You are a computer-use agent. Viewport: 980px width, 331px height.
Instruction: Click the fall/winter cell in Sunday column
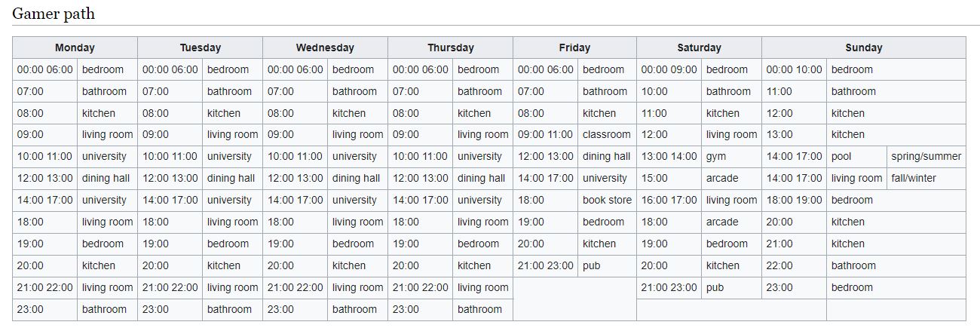click(x=926, y=179)
